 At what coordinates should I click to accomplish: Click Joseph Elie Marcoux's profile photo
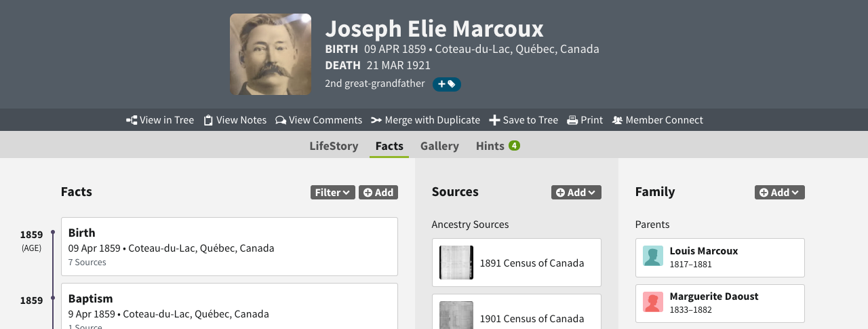(x=271, y=54)
